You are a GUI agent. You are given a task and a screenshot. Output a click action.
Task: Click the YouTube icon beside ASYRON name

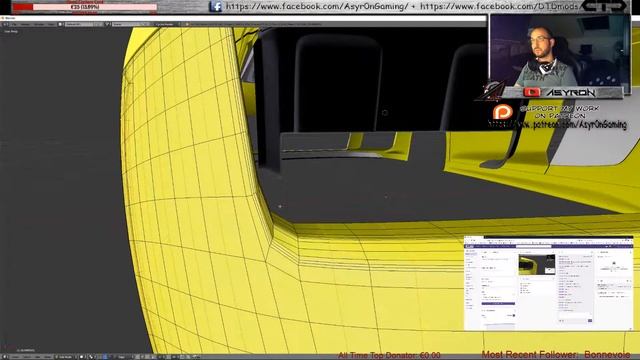[x=532, y=93]
